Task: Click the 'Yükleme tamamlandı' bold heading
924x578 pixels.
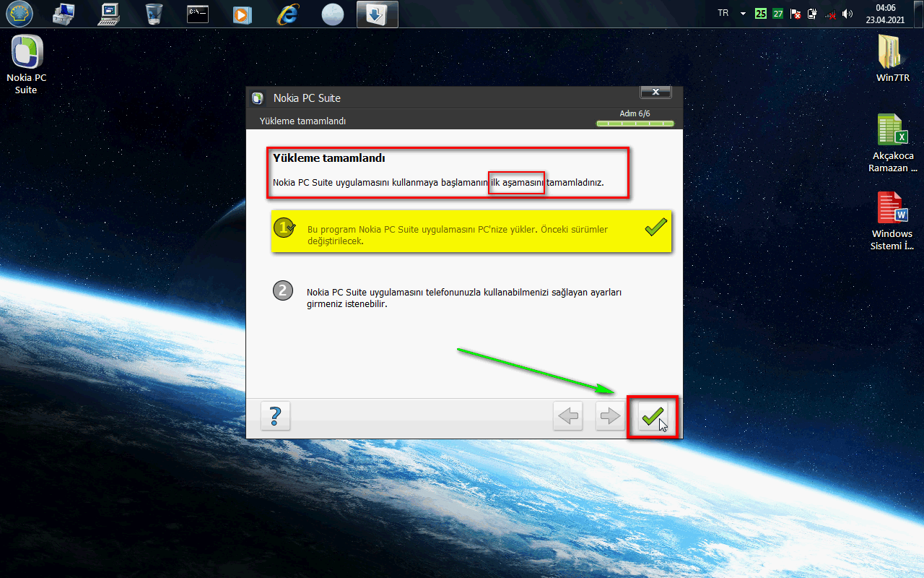Action: [x=329, y=158]
